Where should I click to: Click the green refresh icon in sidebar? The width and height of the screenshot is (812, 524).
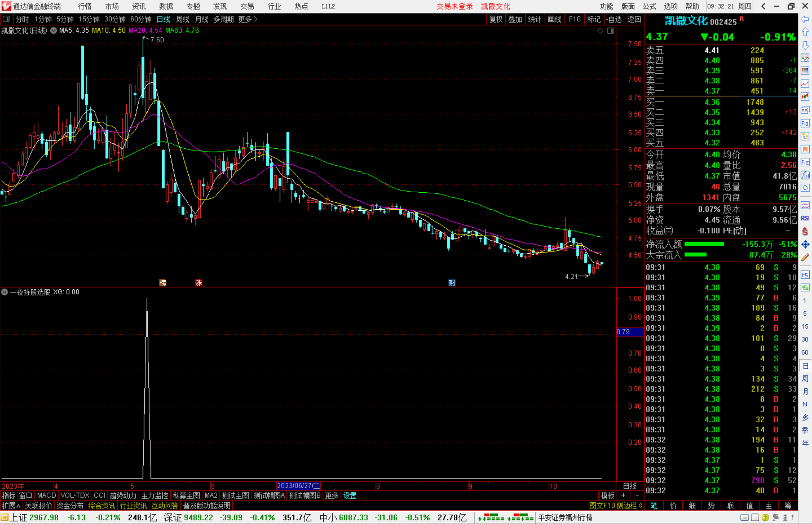[805, 288]
